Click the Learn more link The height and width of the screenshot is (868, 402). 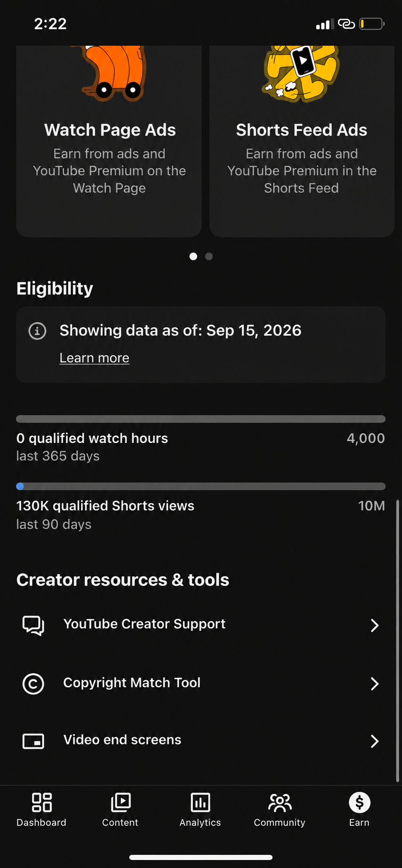click(94, 358)
